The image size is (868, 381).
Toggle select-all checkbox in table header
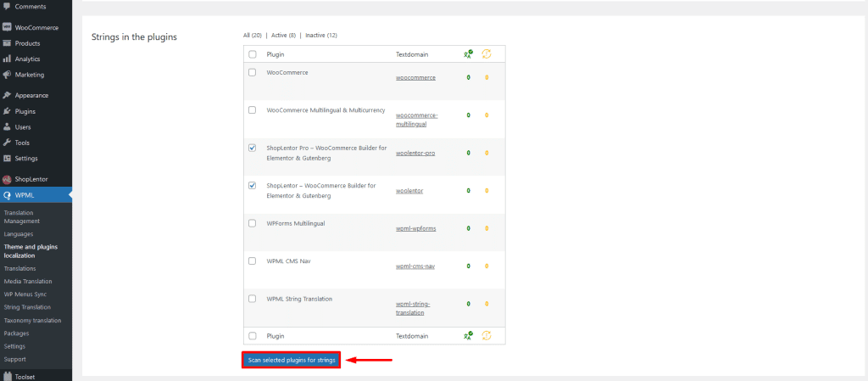click(x=253, y=54)
